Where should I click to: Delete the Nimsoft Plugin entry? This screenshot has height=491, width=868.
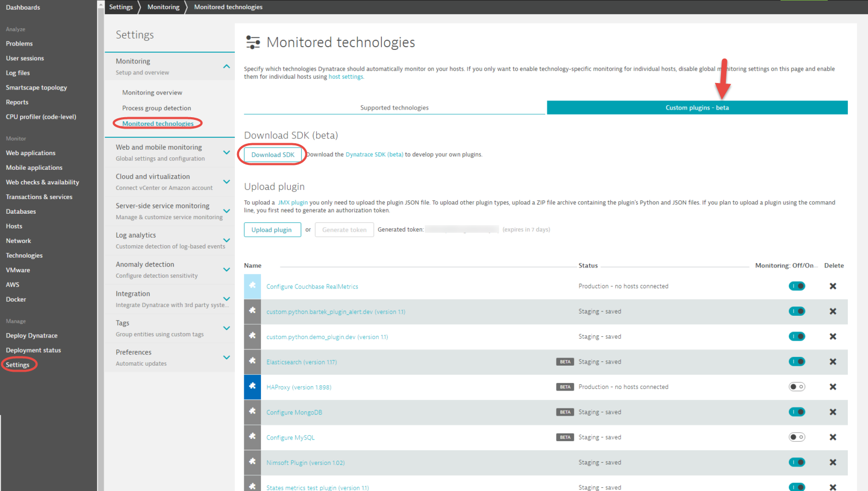(x=833, y=463)
